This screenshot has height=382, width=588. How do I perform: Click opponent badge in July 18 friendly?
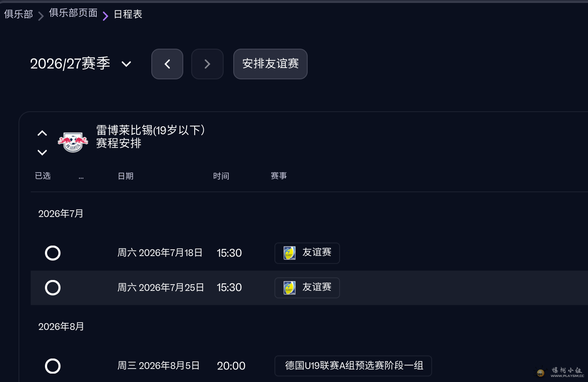[290, 253]
